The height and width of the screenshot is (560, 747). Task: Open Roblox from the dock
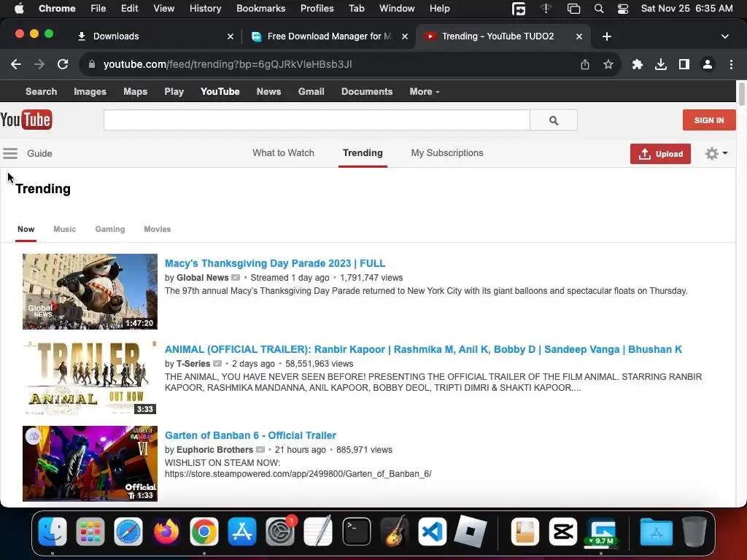click(x=471, y=531)
